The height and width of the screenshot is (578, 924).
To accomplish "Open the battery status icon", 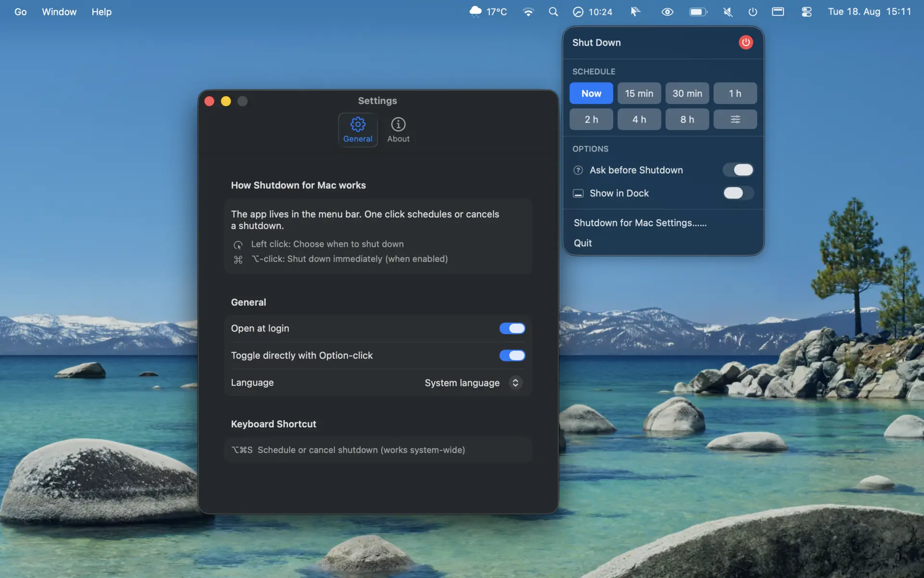I will coord(698,12).
